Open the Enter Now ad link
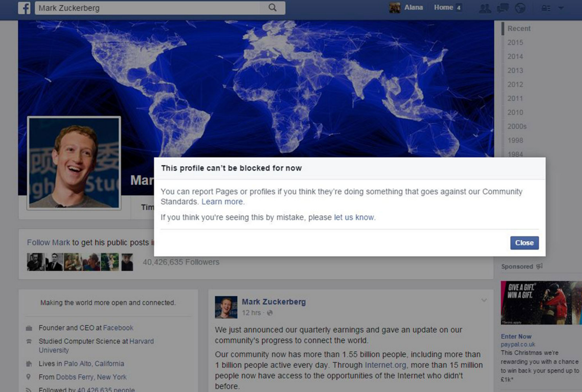582x392 pixels. click(516, 336)
